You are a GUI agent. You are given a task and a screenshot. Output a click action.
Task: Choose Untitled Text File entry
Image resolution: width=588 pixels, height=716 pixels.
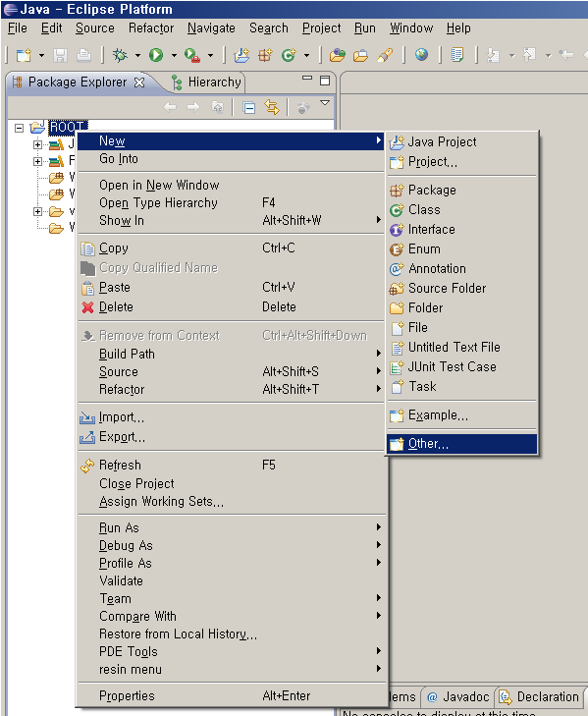pos(462,347)
